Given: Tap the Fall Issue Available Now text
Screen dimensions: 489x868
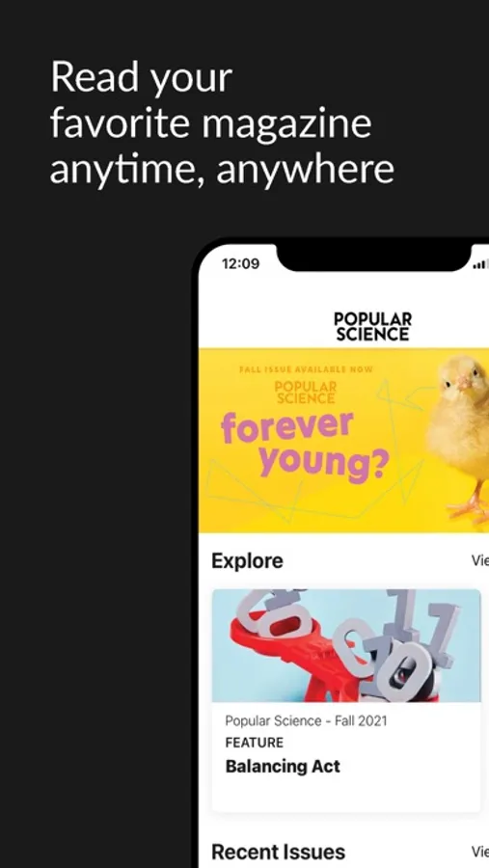Looking at the screenshot, I should click(306, 369).
